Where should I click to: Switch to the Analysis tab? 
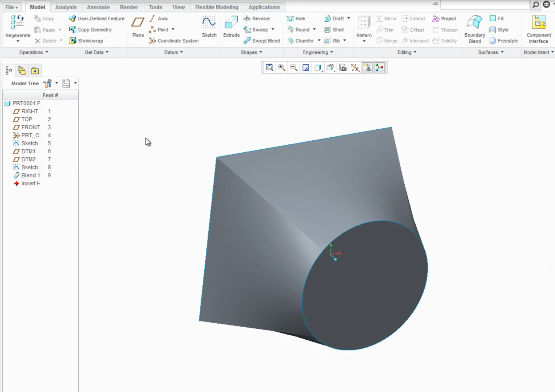coord(66,7)
